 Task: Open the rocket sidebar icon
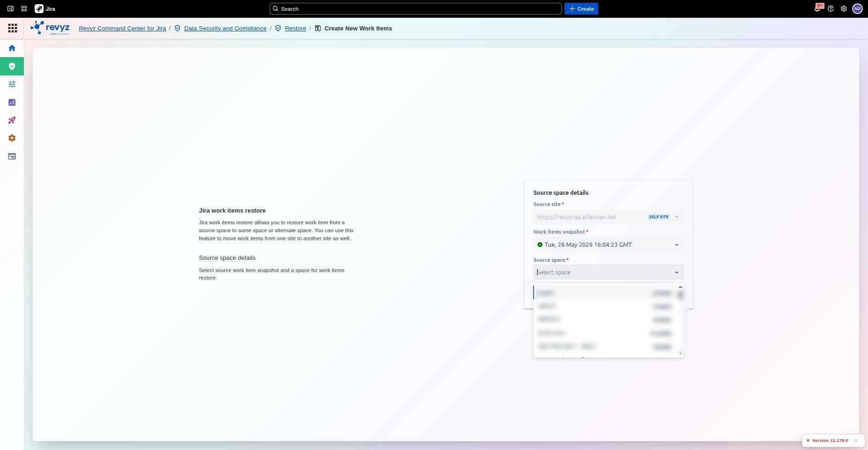12,120
